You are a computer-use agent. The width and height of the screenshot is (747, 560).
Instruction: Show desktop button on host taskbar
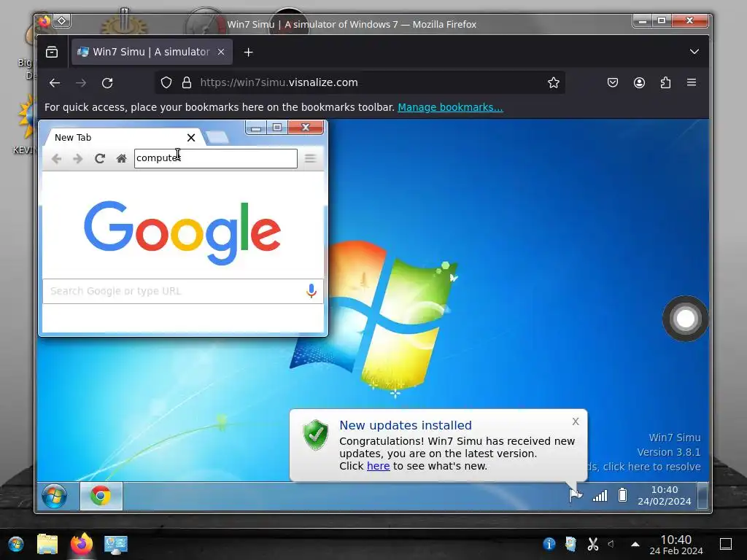tap(726, 544)
